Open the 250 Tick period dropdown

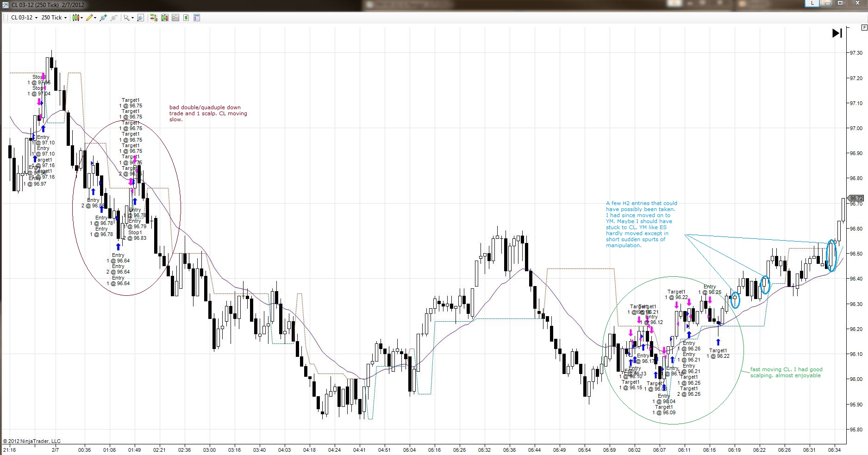[x=54, y=18]
